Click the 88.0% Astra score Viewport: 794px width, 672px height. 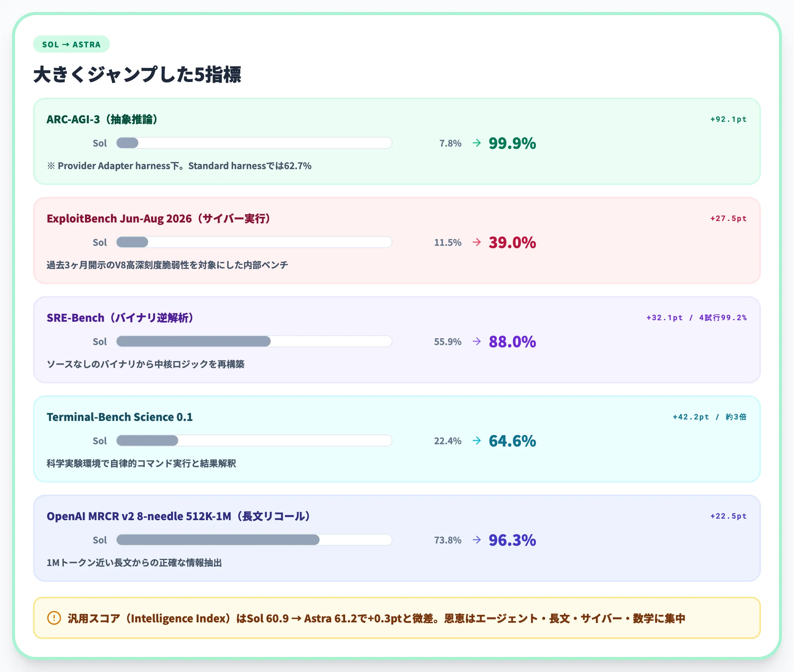[x=512, y=341]
